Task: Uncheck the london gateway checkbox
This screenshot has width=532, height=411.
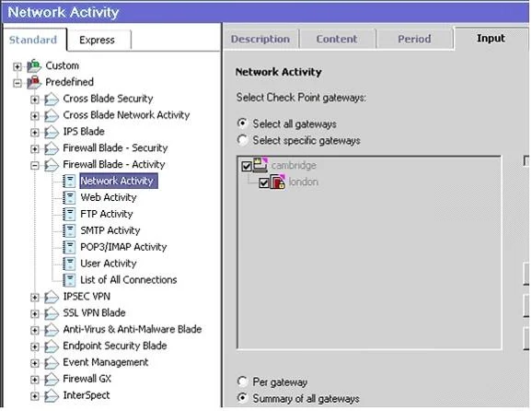Action: tap(263, 183)
